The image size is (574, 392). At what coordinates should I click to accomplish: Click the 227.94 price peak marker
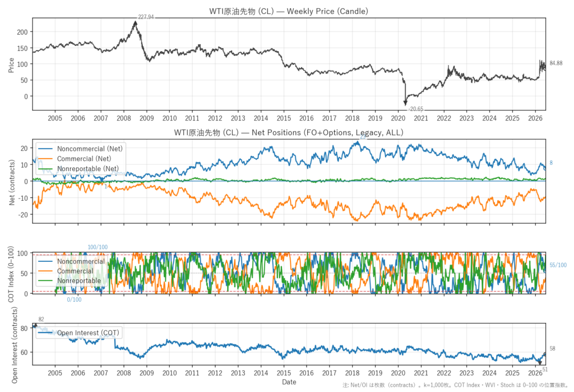click(x=146, y=17)
